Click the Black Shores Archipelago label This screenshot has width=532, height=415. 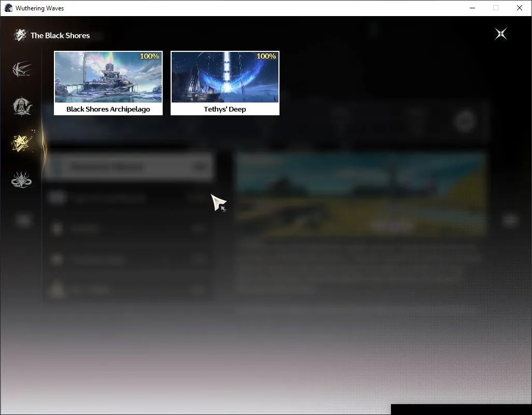pyautogui.click(x=108, y=109)
